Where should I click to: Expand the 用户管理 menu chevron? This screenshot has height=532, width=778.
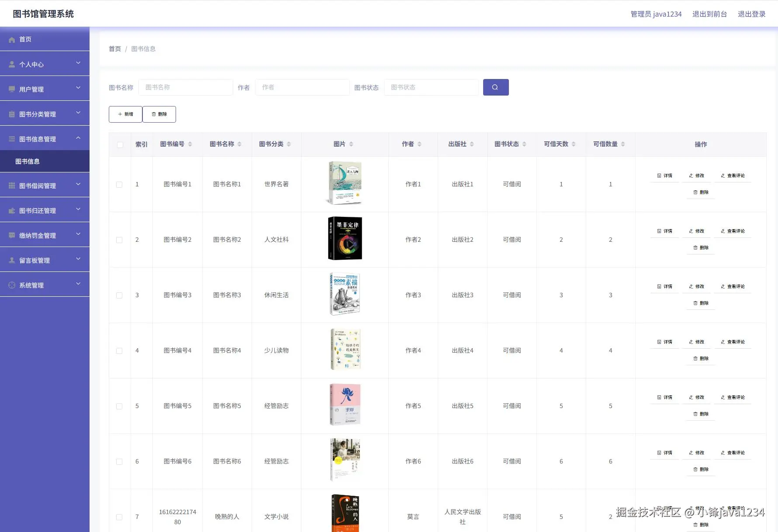pos(78,88)
